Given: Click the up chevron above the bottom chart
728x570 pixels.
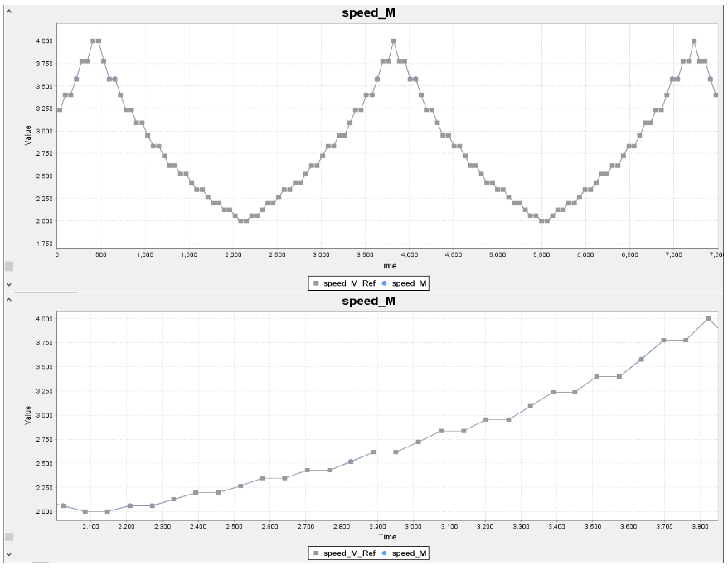Looking at the screenshot, I should (x=9, y=300).
